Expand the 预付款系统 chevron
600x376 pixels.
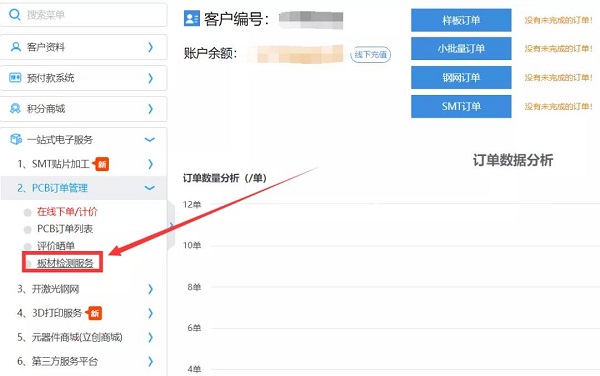(x=150, y=78)
